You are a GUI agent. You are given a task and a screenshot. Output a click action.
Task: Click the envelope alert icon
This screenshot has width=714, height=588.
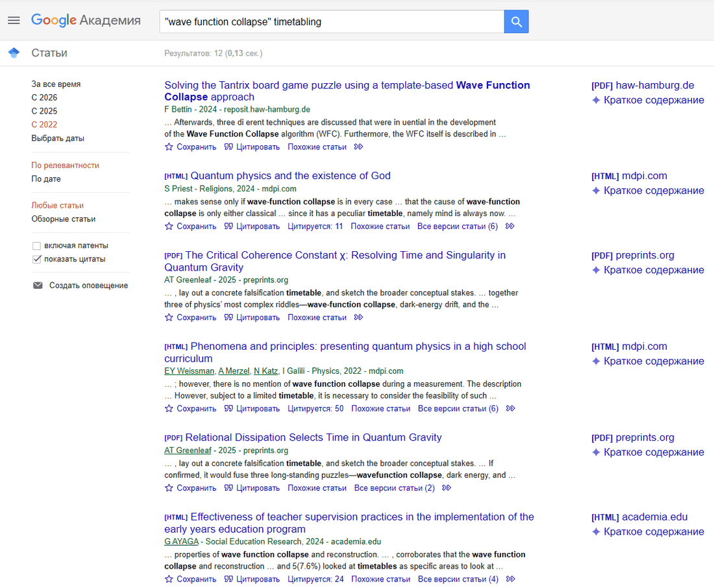[x=38, y=285]
